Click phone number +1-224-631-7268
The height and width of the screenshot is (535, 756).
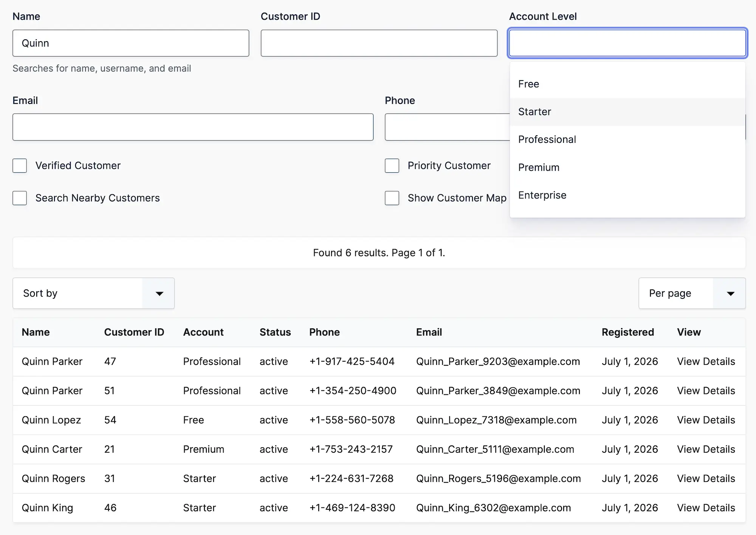click(x=352, y=479)
